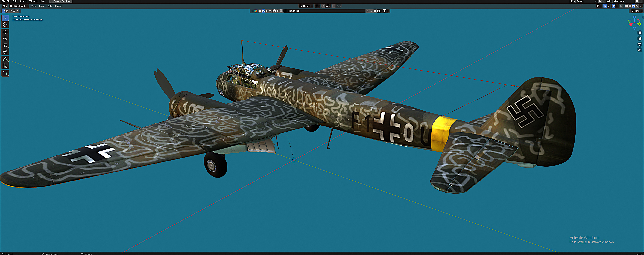
Task: Select the Transform tool
Action: coord(5,52)
